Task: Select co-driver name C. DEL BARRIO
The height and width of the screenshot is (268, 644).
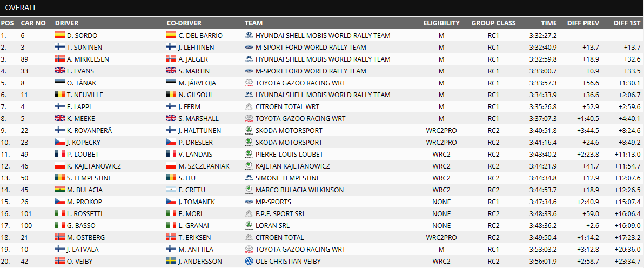Action: (x=200, y=35)
